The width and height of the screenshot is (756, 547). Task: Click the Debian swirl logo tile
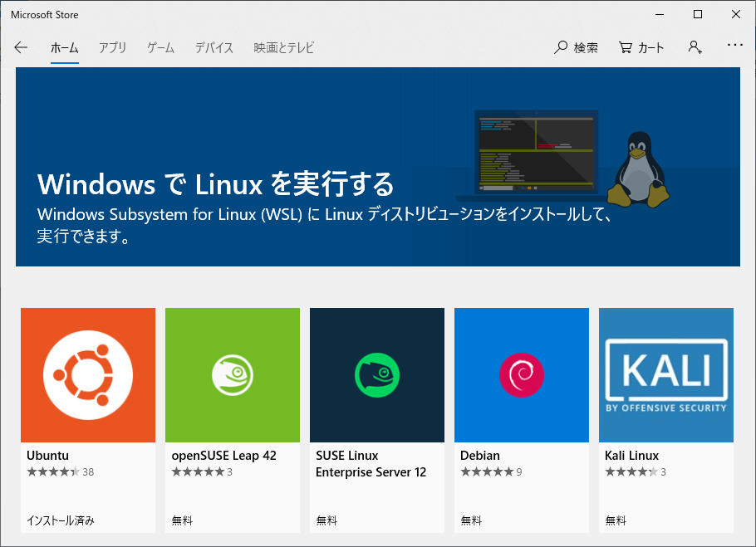522,375
